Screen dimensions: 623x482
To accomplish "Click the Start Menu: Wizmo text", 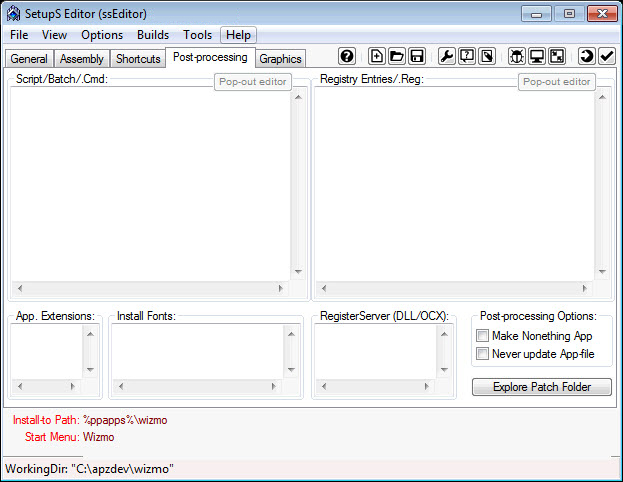I will click(70, 437).
